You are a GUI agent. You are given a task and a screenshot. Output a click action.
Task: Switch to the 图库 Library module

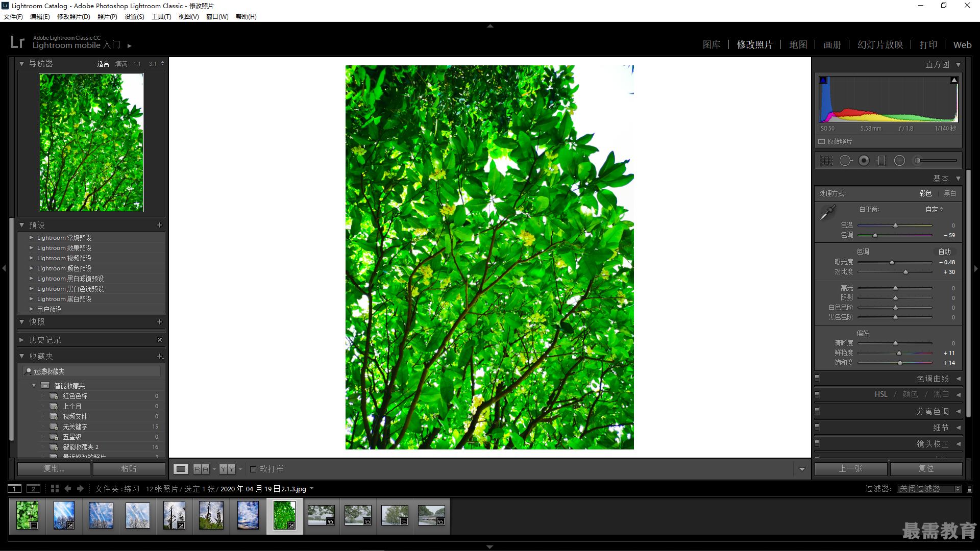point(712,45)
